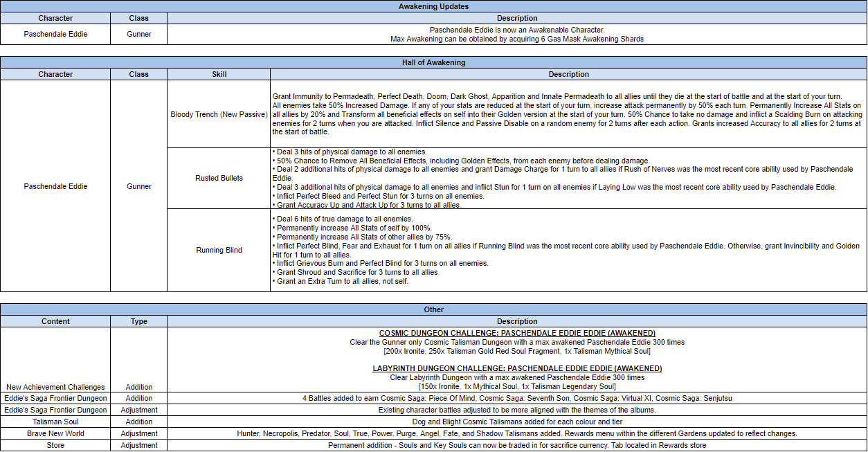Select the Rusted Bullets skill cell
Screen dimensions: 868x452
(x=219, y=178)
